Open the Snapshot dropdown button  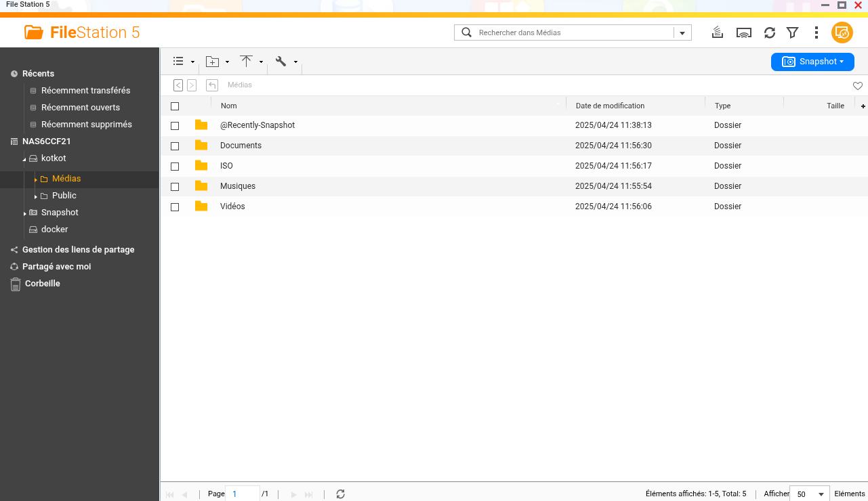[812, 62]
